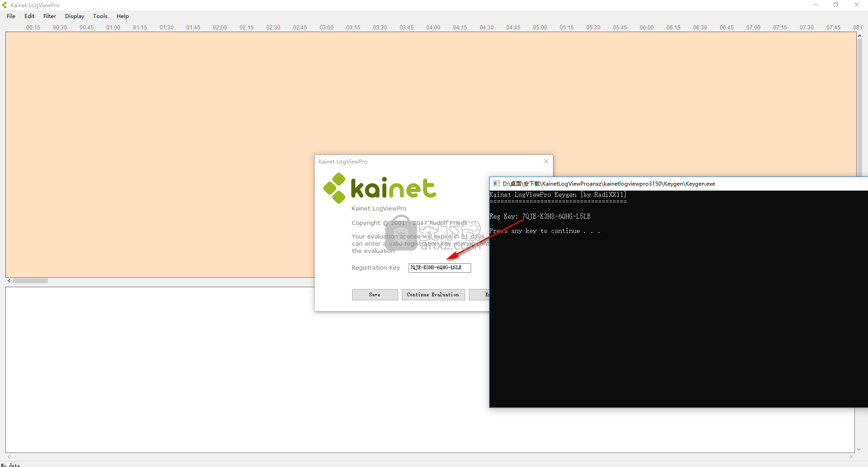Click the lower pane scroll-right arrow
Viewport: 868px width, 467px height.
[x=851, y=457]
